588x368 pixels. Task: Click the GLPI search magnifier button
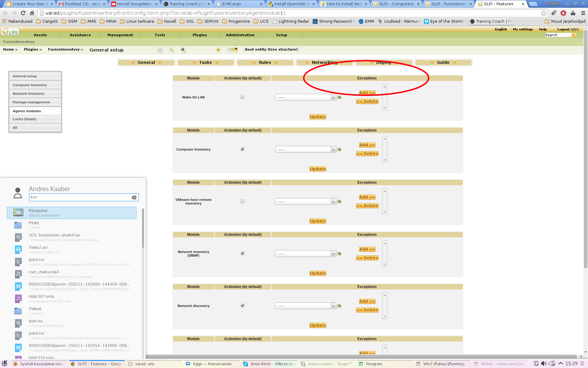pyautogui.click(x=574, y=35)
